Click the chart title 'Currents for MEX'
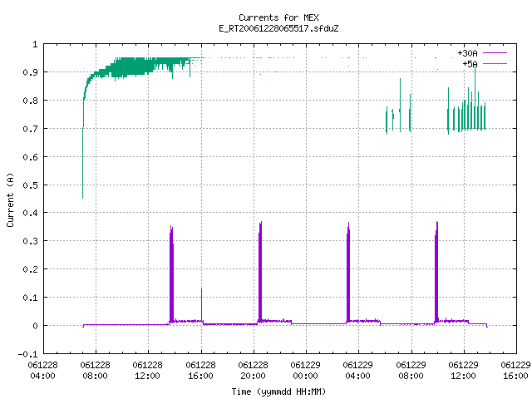 click(278, 17)
